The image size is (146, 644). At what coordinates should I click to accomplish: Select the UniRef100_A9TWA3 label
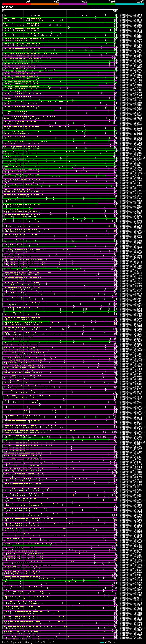131,613
